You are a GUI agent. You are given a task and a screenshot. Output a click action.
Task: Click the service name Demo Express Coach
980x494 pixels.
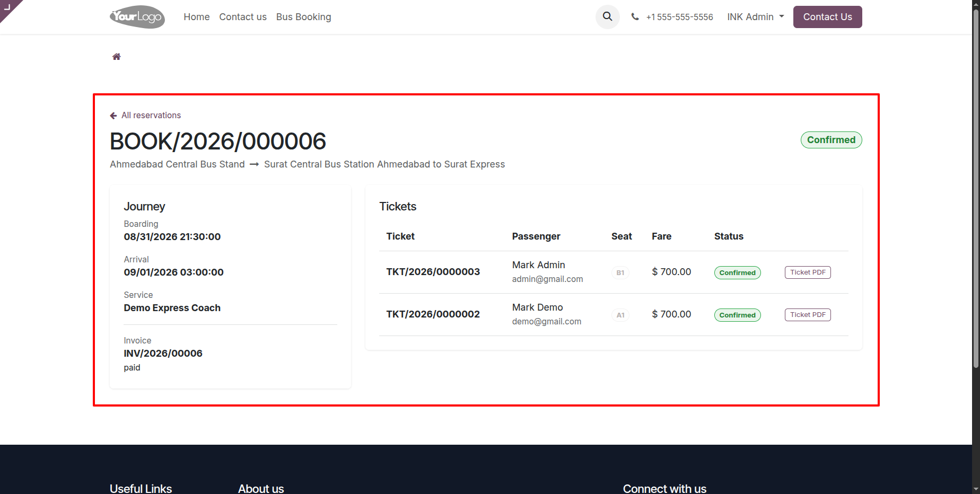pos(172,308)
